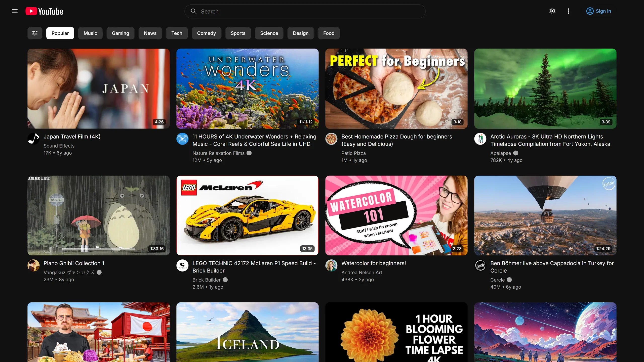Viewport: 644px width, 362px height.
Task: Open Patio Pizza channel avatar
Action: pyautogui.click(x=331, y=139)
